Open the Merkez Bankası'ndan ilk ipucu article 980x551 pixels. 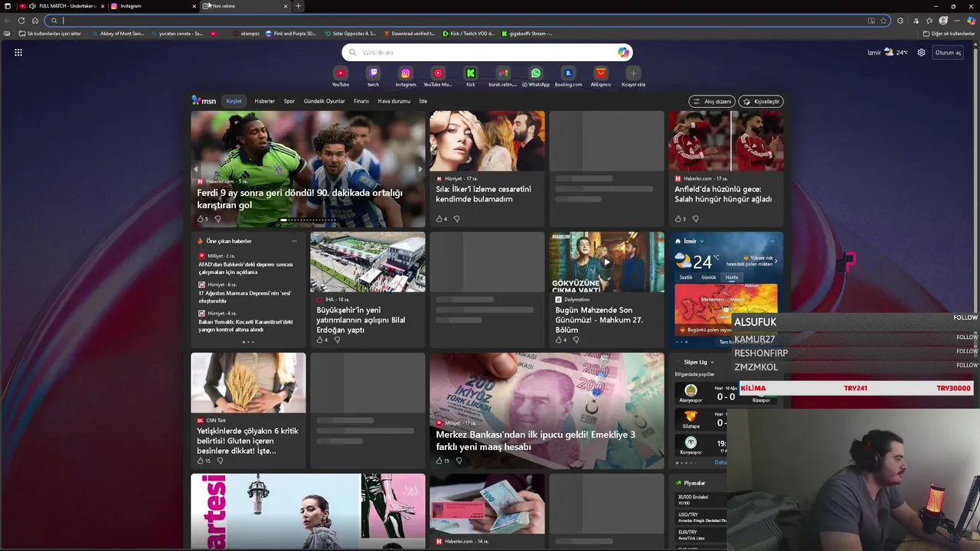[x=547, y=410]
